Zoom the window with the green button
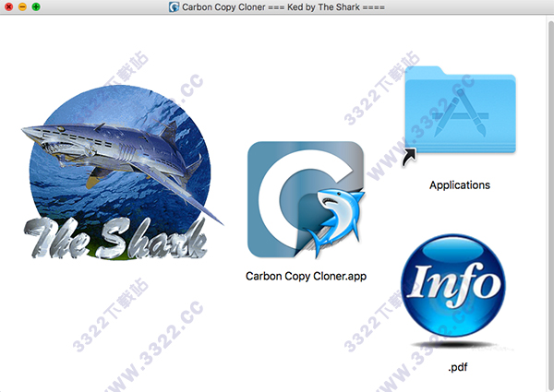 tap(36, 6)
